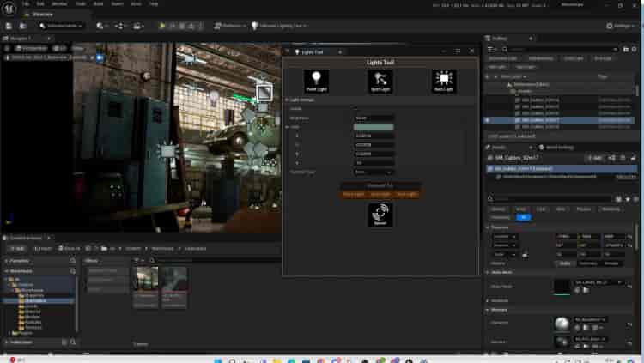Open the Build menu
The width and height of the screenshot is (644, 363).
point(98,3)
